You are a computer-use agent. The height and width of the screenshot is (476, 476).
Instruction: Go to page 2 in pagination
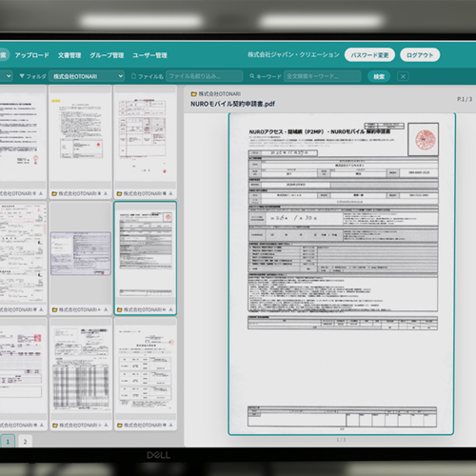[25, 442]
